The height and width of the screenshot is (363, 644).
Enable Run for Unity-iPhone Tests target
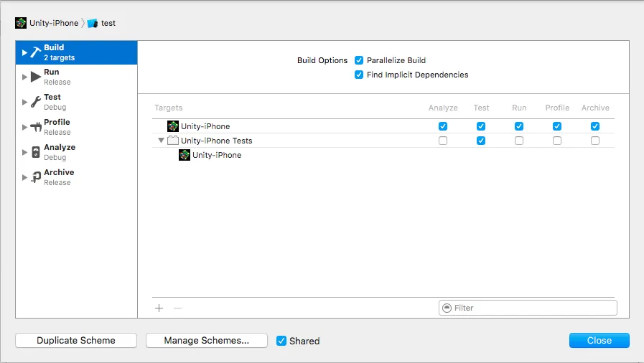point(519,141)
